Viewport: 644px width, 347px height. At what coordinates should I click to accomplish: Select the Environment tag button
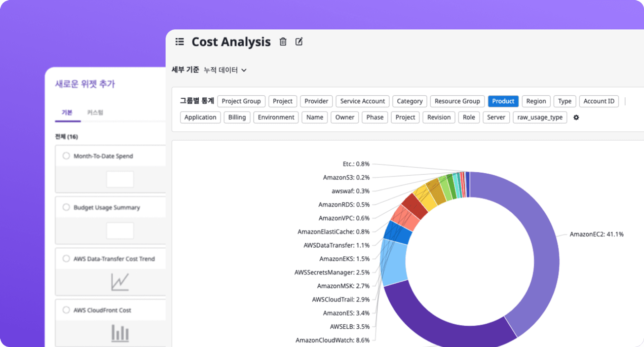point(276,117)
